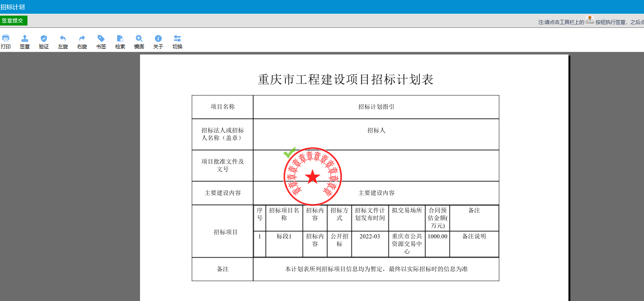This screenshot has width=644, height=301.
Task: Click the 招标计划指引 cell
Action: [376, 107]
